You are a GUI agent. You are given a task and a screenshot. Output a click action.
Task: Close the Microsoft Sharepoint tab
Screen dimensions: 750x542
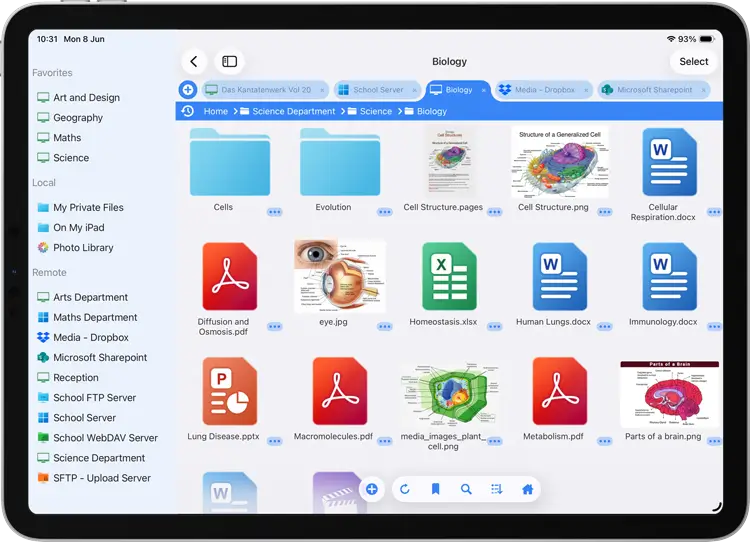click(x=703, y=90)
